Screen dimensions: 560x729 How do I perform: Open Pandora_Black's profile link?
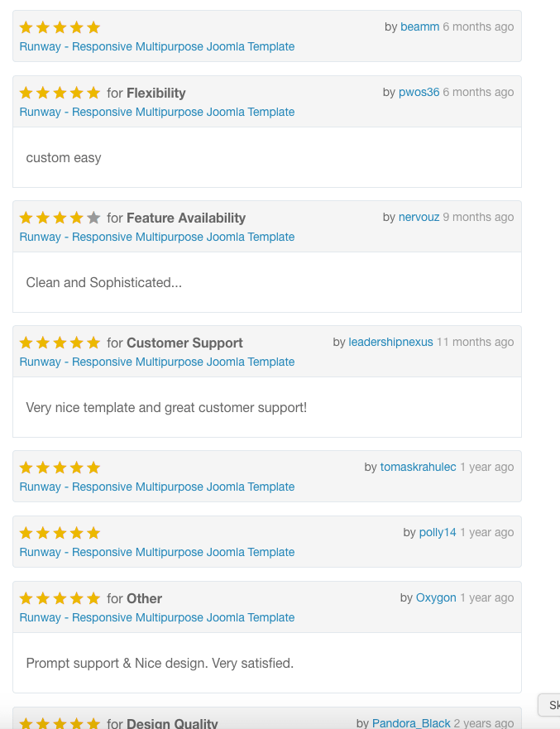pyautogui.click(x=411, y=723)
